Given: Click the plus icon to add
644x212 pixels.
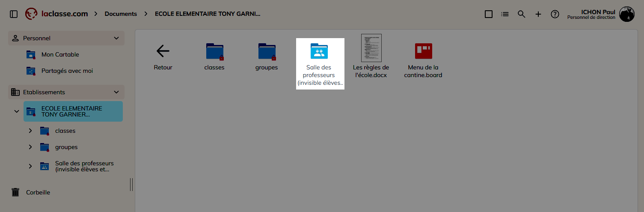Looking at the screenshot, I should pyautogui.click(x=538, y=14).
